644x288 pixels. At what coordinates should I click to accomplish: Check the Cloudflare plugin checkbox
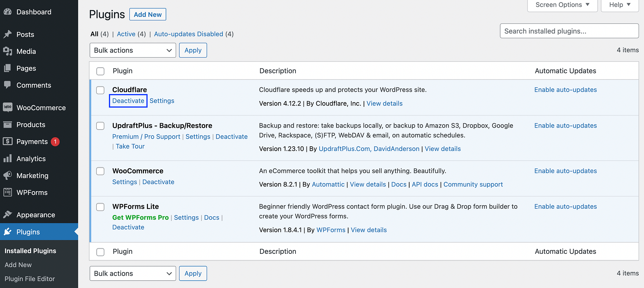(100, 90)
